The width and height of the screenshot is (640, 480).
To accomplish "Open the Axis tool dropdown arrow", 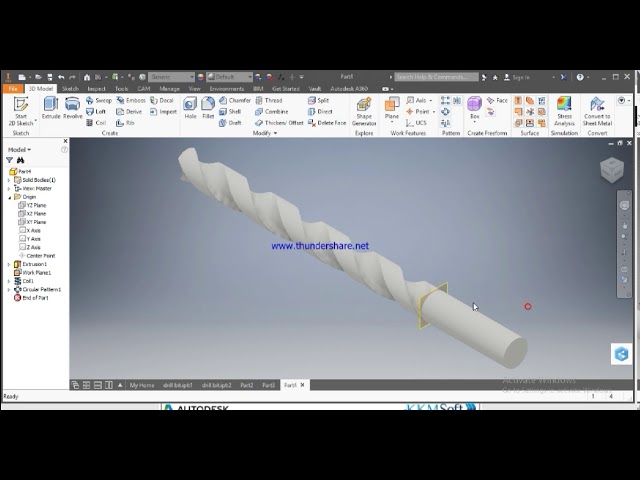I will coord(431,100).
